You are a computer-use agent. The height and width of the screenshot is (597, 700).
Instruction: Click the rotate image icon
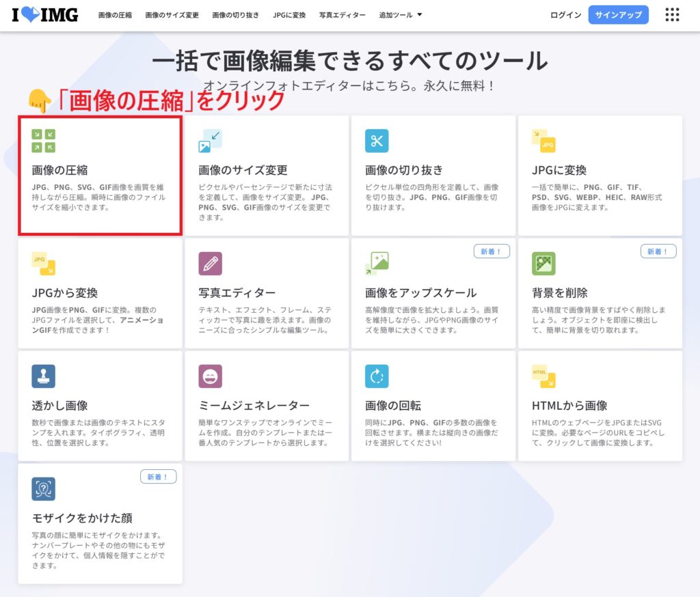pos(377,376)
